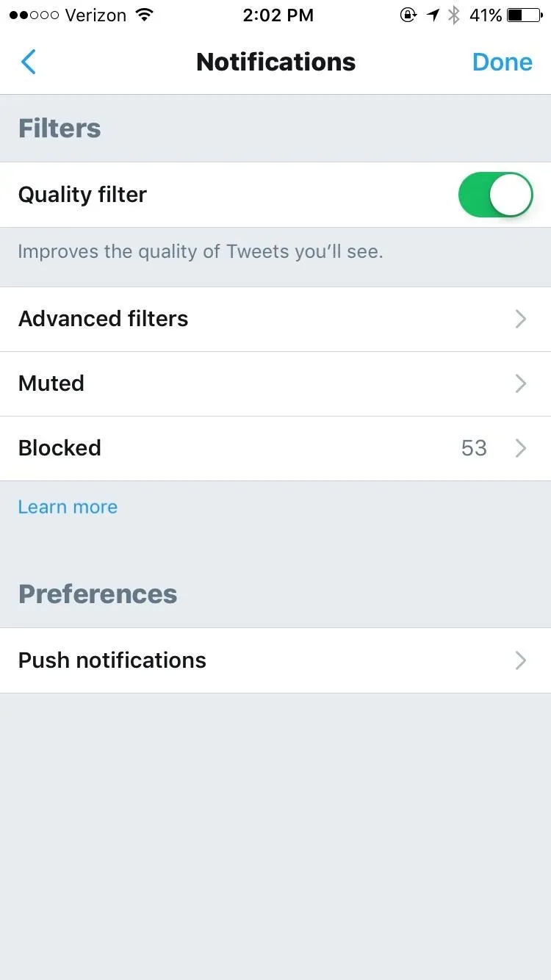
Task: Tap the Bluetooth status icon
Action: click(454, 15)
